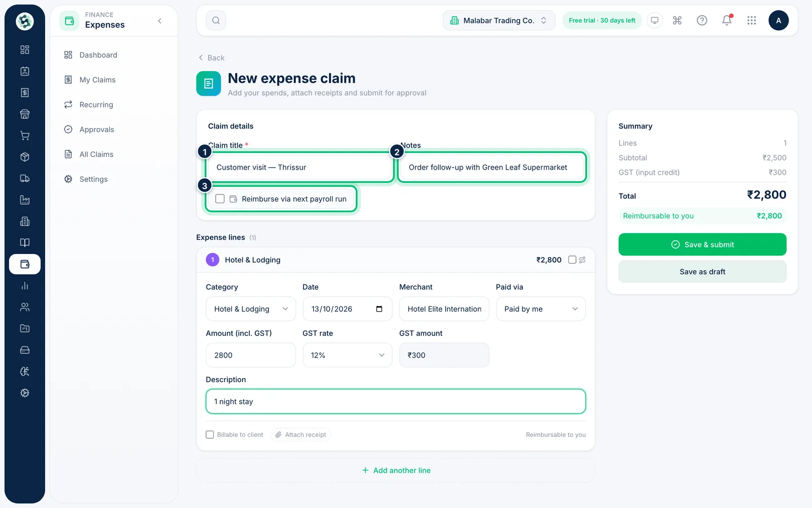Open the search magnifier in top bar
The image size is (812, 508).
[x=216, y=20]
